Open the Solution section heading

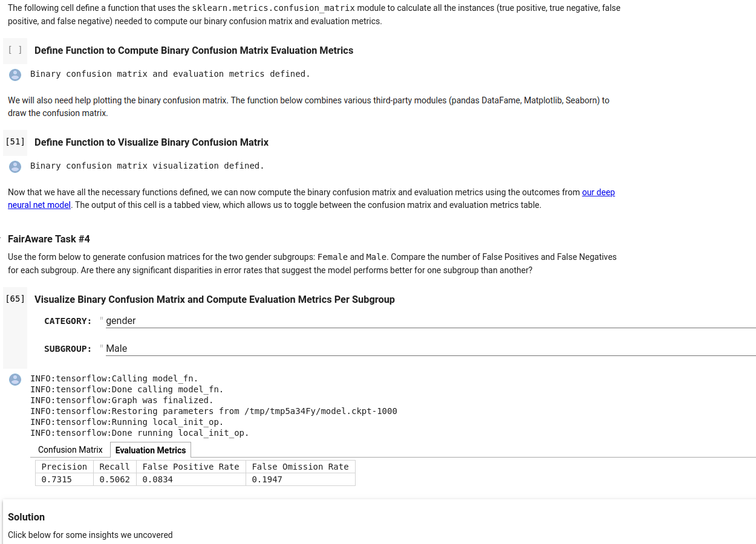(x=27, y=517)
